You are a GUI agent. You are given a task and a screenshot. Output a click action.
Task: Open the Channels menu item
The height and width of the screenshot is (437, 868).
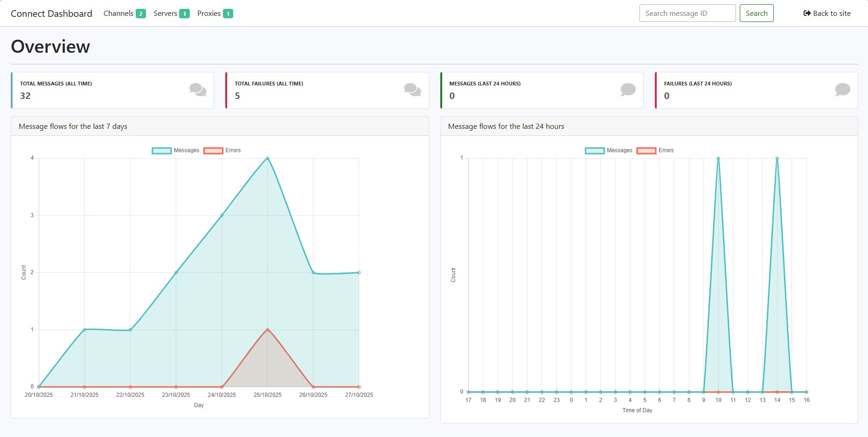click(x=118, y=14)
